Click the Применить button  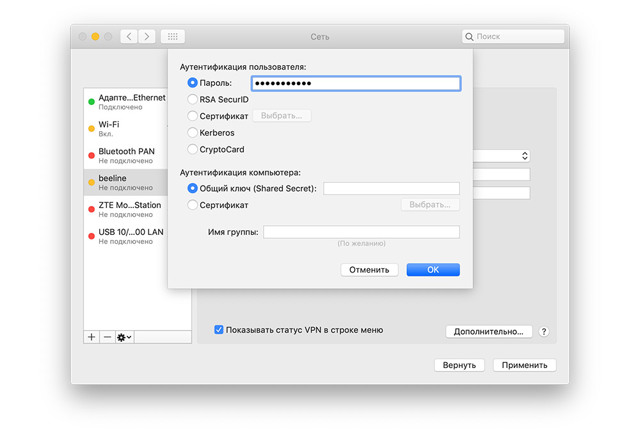(524, 365)
